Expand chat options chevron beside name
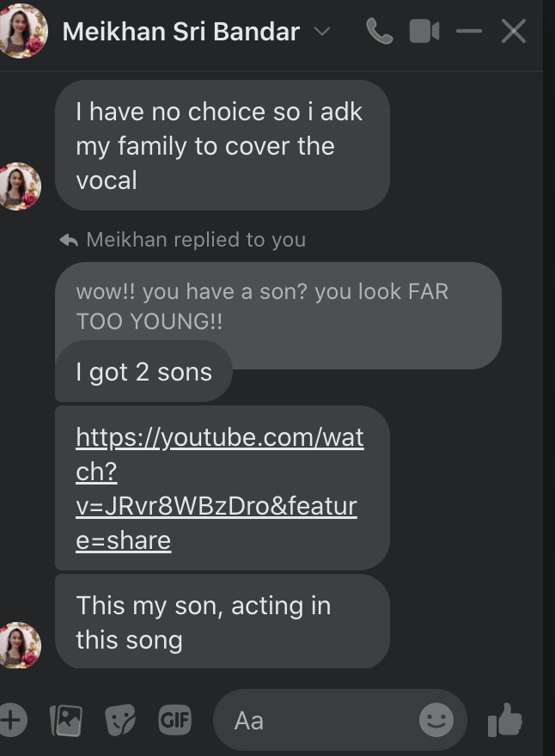Viewport: 555px width, 756px height. pos(322,32)
